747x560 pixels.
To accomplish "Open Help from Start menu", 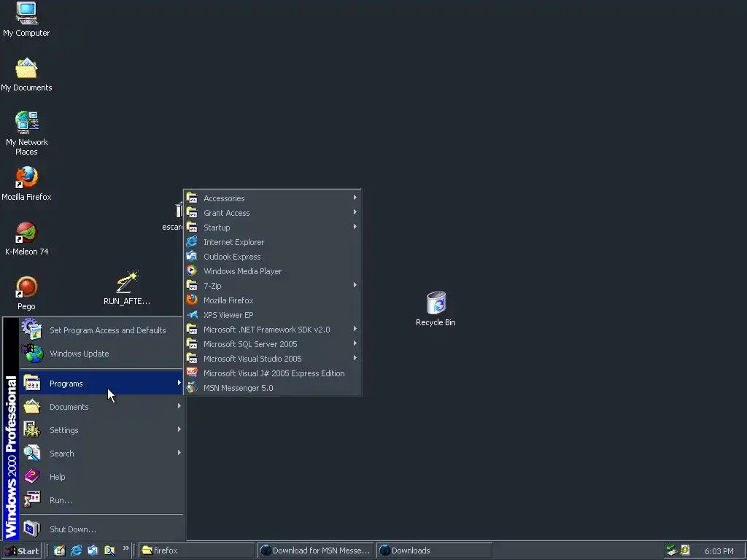I will [x=101, y=477].
